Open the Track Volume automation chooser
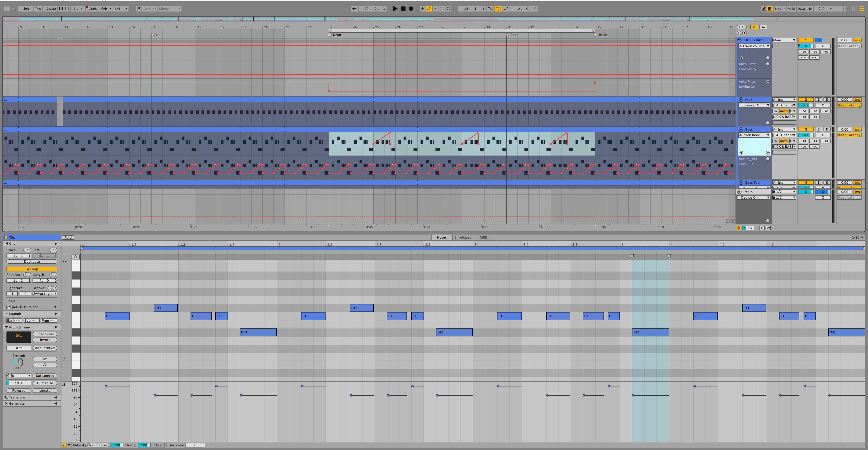 (754, 46)
